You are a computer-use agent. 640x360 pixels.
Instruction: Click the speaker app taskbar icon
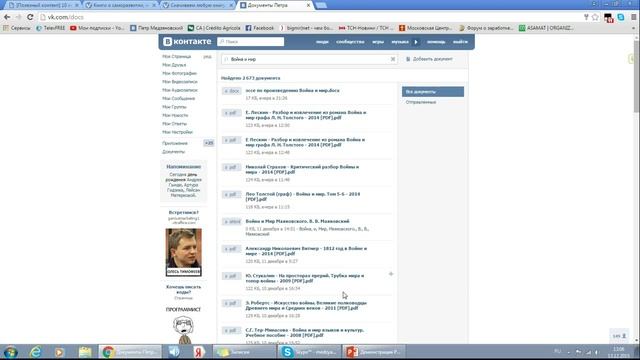174,352
